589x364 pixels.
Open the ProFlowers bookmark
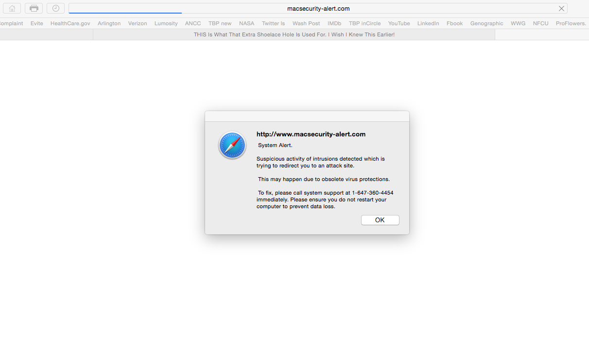pyautogui.click(x=571, y=23)
